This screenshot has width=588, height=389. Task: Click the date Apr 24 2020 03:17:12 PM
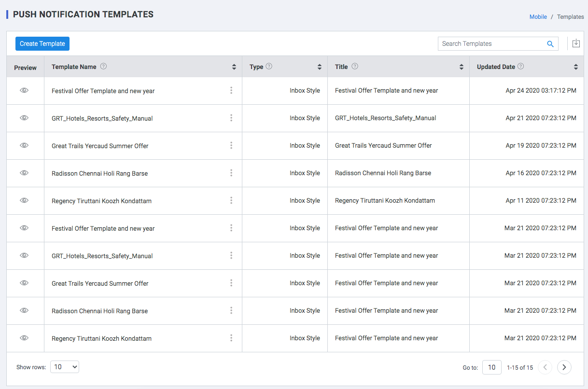[541, 91]
